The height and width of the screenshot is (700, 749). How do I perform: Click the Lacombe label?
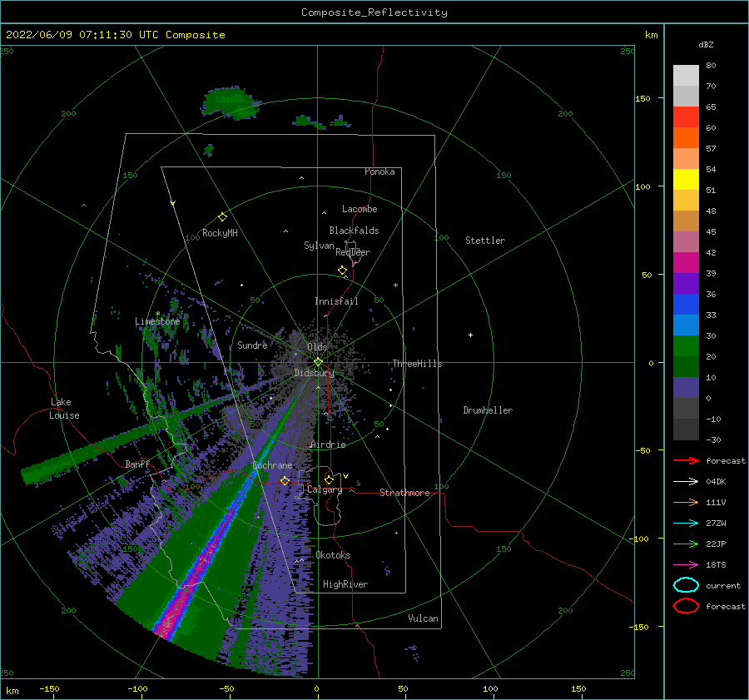360,209
